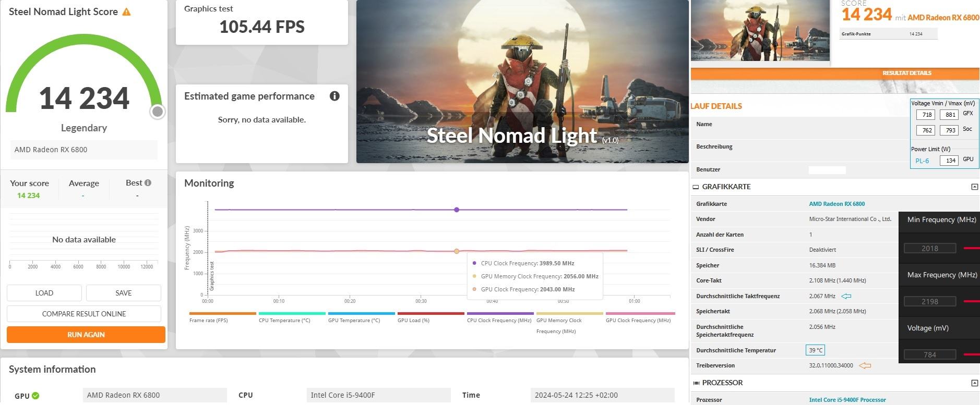Click the purple CPU clock data point on chart
This screenshot has width=980, height=405.
point(457,210)
